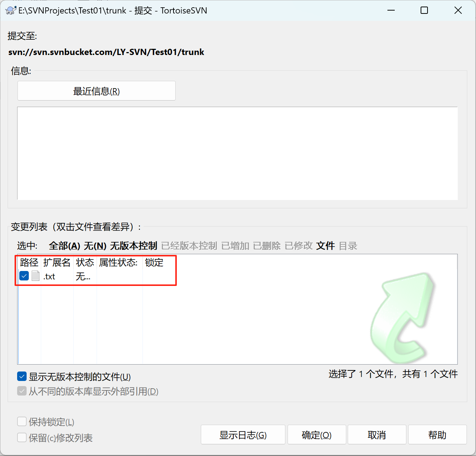Click the .txt extension cell in file row
This screenshot has height=456, width=476.
point(49,276)
